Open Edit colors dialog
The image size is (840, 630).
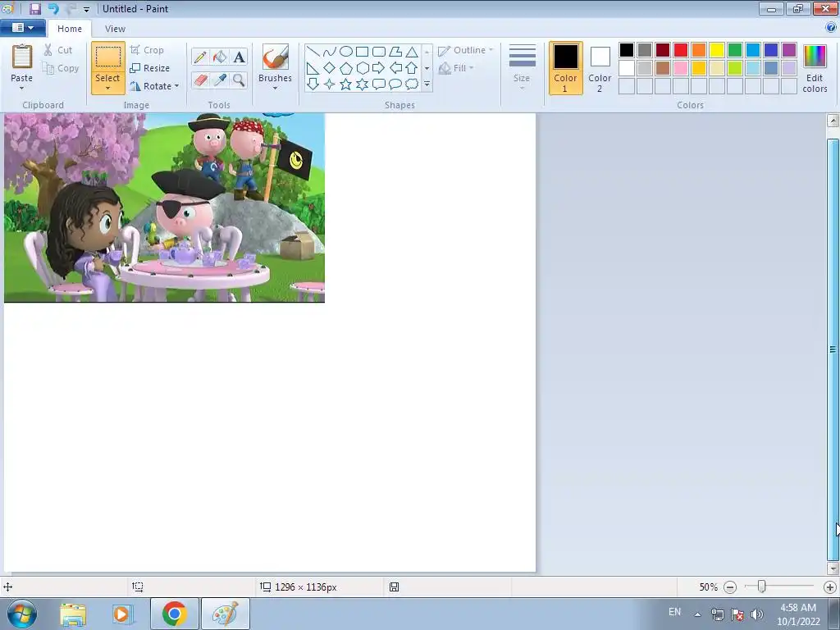[x=815, y=69]
